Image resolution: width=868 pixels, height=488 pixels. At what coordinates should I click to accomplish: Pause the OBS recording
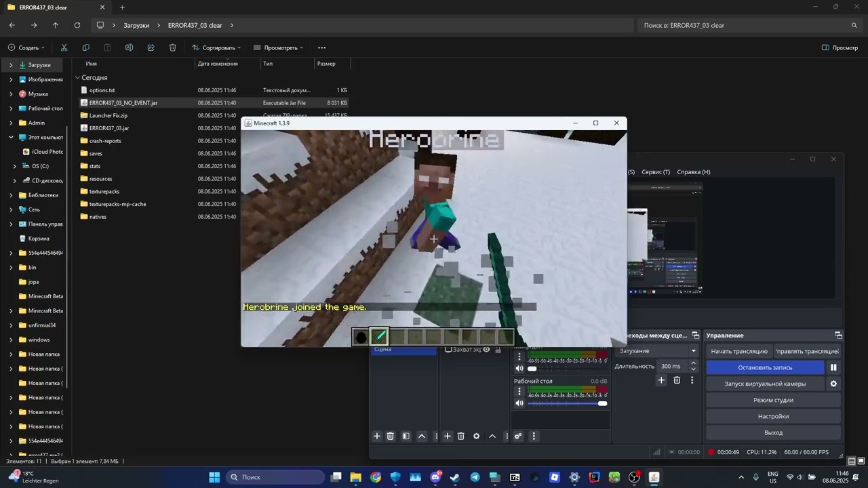tap(833, 367)
